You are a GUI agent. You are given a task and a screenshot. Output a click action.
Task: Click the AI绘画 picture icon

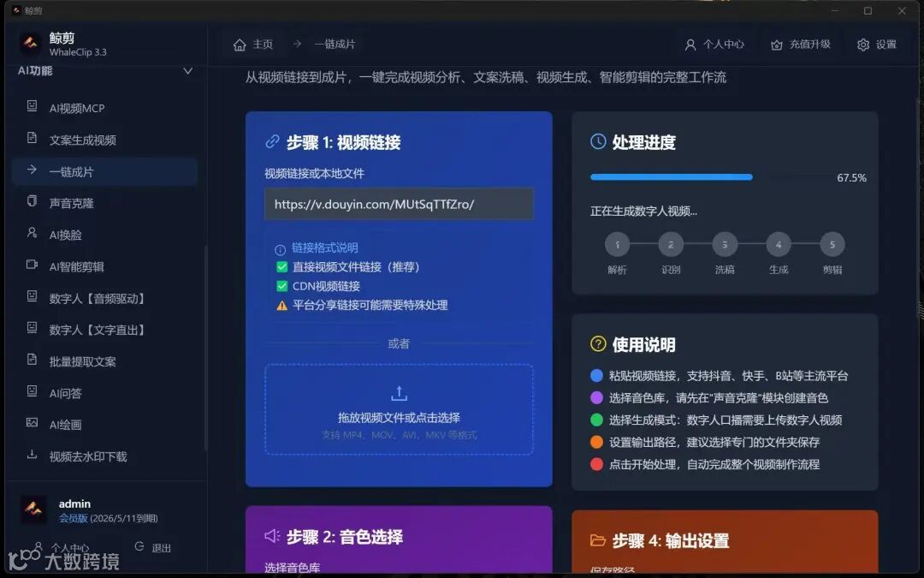[32, 423]
